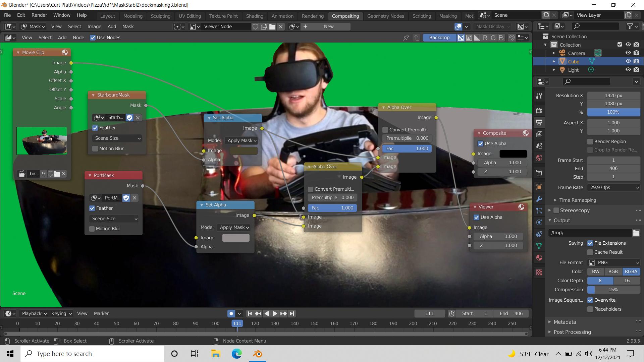Drag the Compression percentage slider
Image resolution: width=644 pixels, height=362 pixels.
pos(613,290)
